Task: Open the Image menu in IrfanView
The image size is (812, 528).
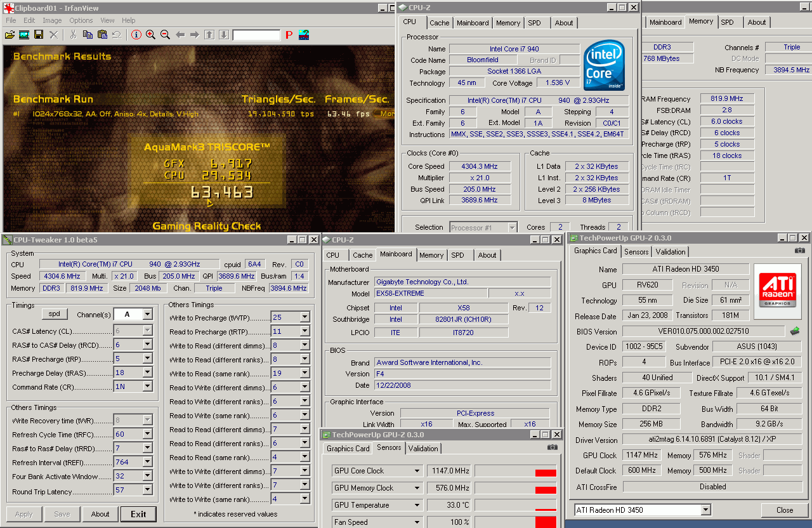Action: click(52, 20)
